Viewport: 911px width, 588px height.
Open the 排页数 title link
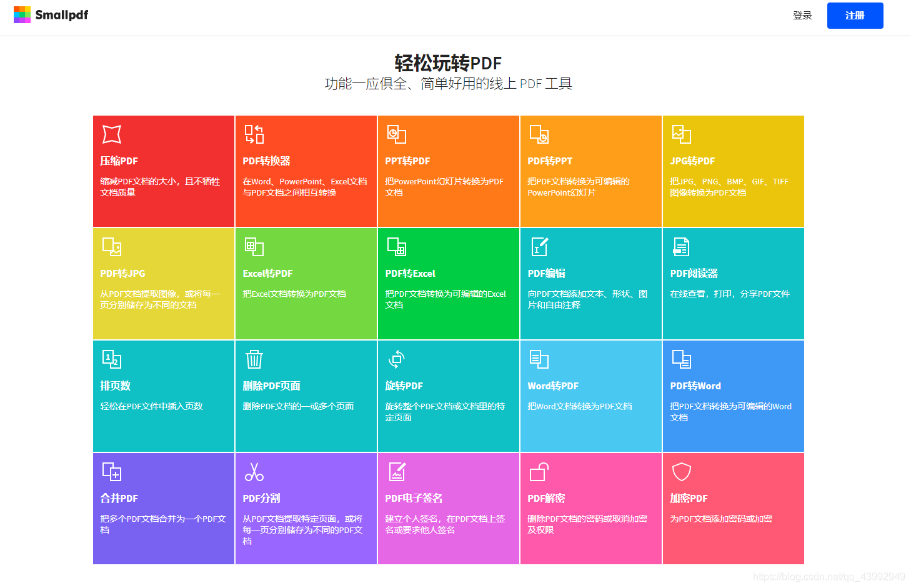pyautogui.click(x=115, y=386)
